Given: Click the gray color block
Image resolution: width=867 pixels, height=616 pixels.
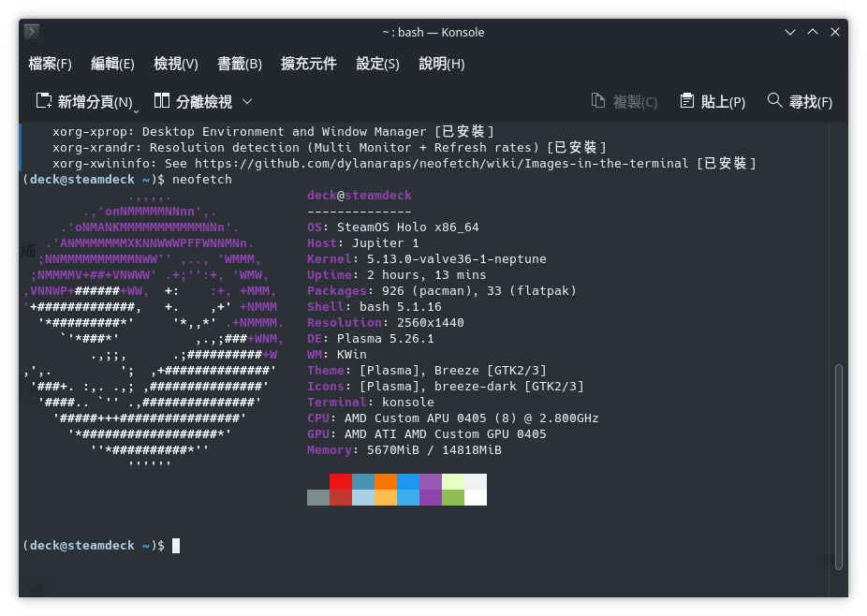Looking at the screenshot, I should 318,497.
